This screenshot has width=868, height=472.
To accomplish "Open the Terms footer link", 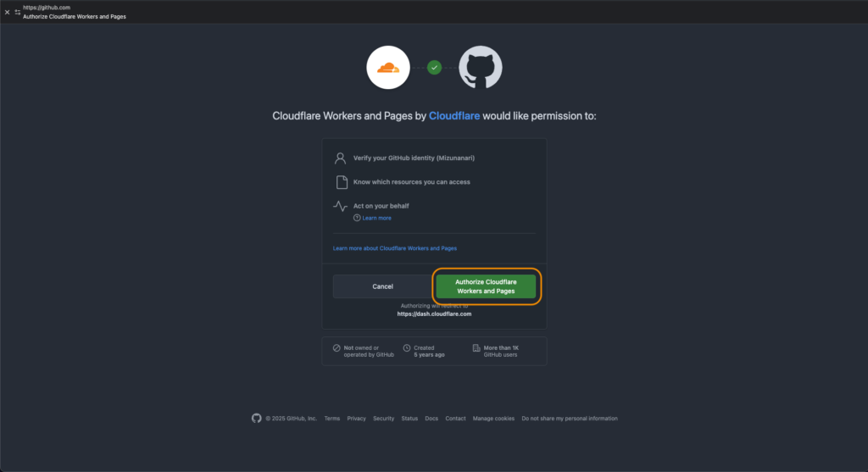I will tap(332, 419).
